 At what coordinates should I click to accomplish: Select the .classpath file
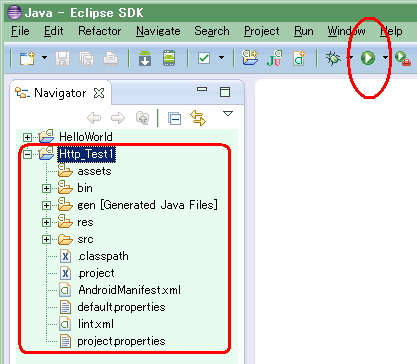103,256
